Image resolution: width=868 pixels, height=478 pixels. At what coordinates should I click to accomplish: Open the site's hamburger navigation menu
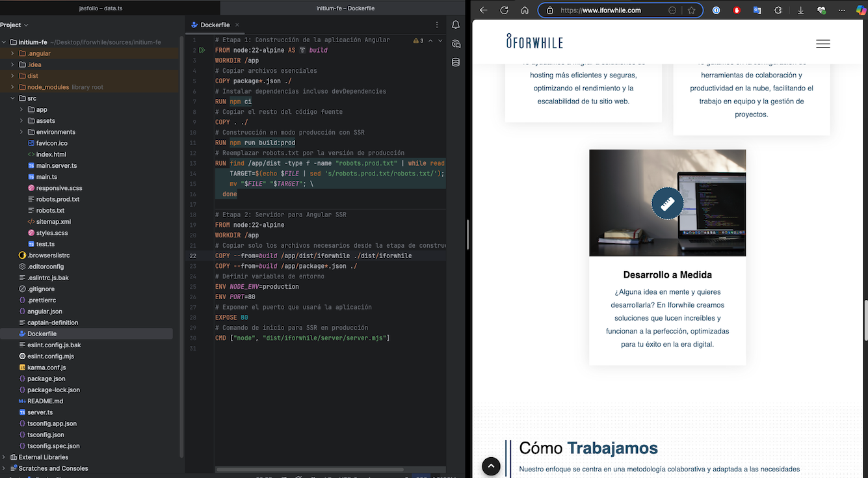(x=822, y=44)
